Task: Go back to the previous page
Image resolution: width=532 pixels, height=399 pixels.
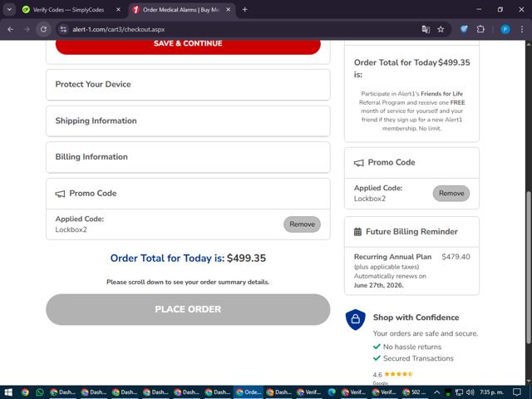Action: (11, 29)
